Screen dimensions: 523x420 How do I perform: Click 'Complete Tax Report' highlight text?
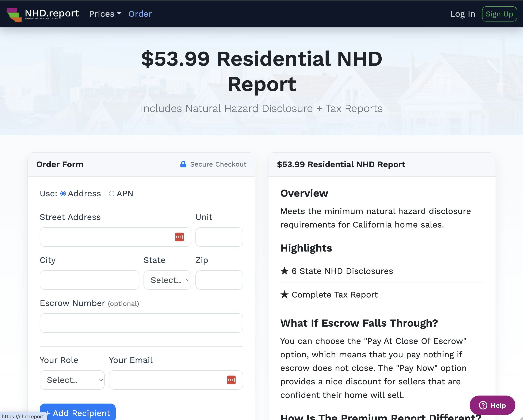pos(335,295)
